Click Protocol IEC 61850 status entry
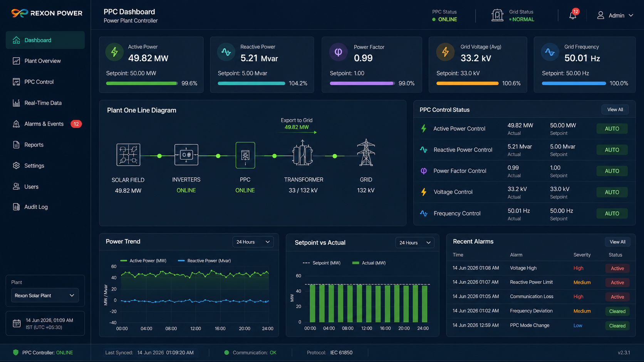 330,352
